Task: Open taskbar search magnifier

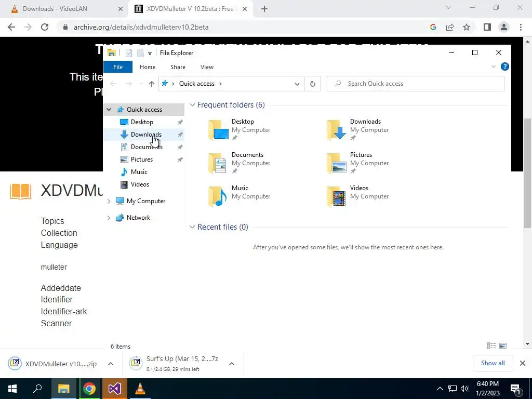Action: pyautogui.click(x=37, y=389)
